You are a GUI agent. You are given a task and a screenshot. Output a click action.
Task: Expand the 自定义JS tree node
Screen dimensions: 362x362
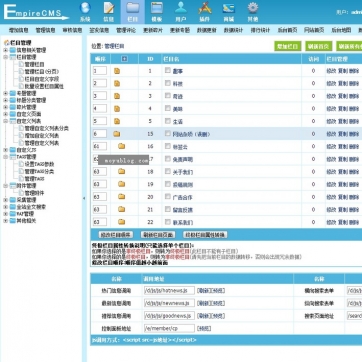pos(5,150)
